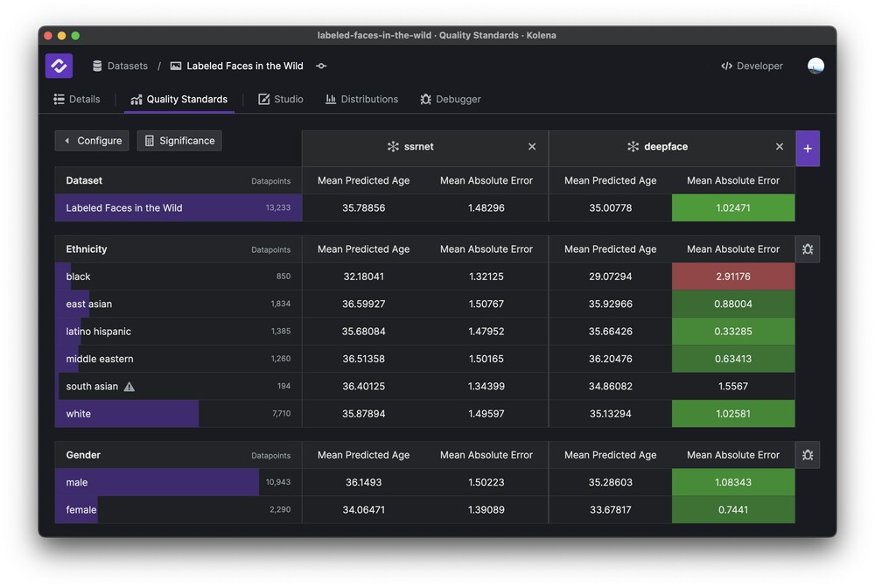The width and height of the screenshot is (875, 588).
Task: Click the commit icon after the dataset name
Action: click(321, 66)
